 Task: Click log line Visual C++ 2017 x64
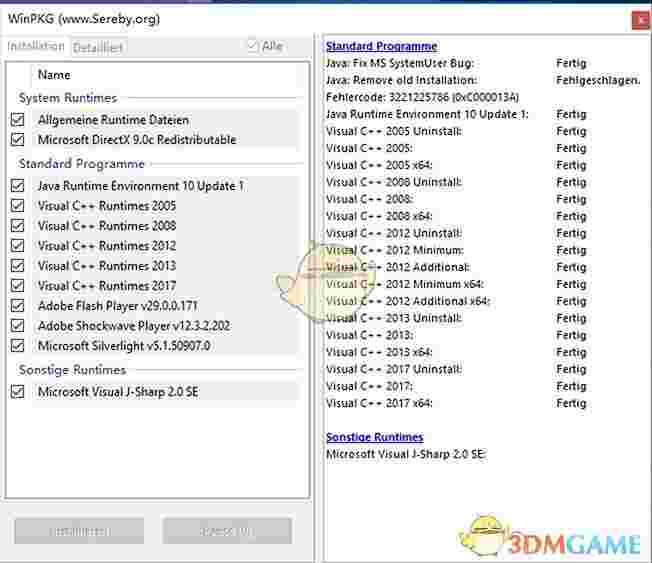(379, 403)
